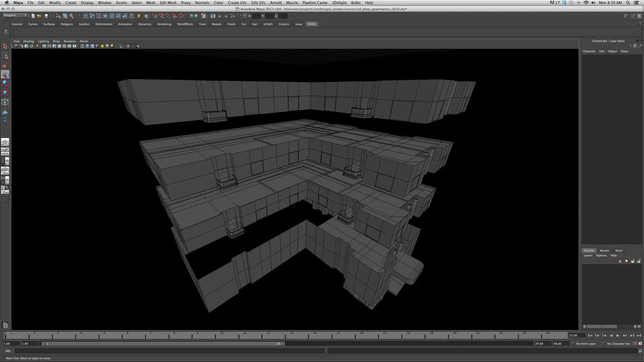Screen dimensions: 644x362
Task: Switch to the Polygons shelf tab
Action: point(67,24)
